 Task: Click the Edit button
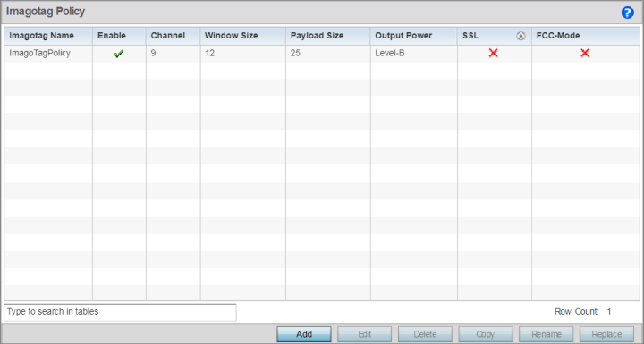(x=364, y=334)
